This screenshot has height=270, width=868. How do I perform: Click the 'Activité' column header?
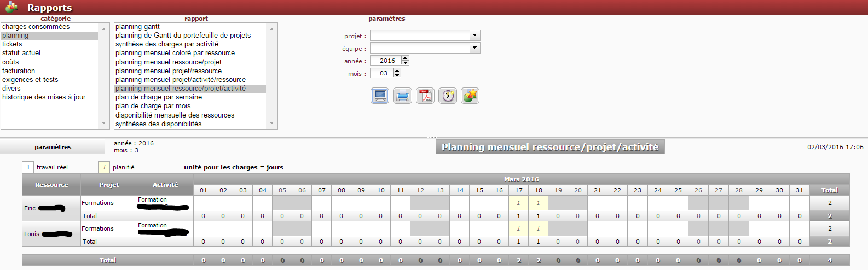tap(165, 185)
